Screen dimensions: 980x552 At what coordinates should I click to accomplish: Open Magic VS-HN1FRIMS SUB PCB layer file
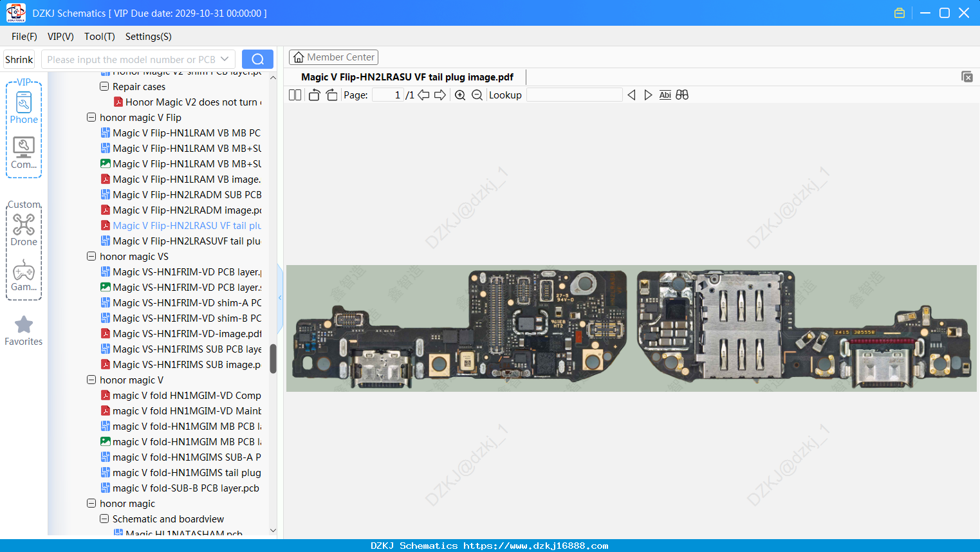click(181, 349)
